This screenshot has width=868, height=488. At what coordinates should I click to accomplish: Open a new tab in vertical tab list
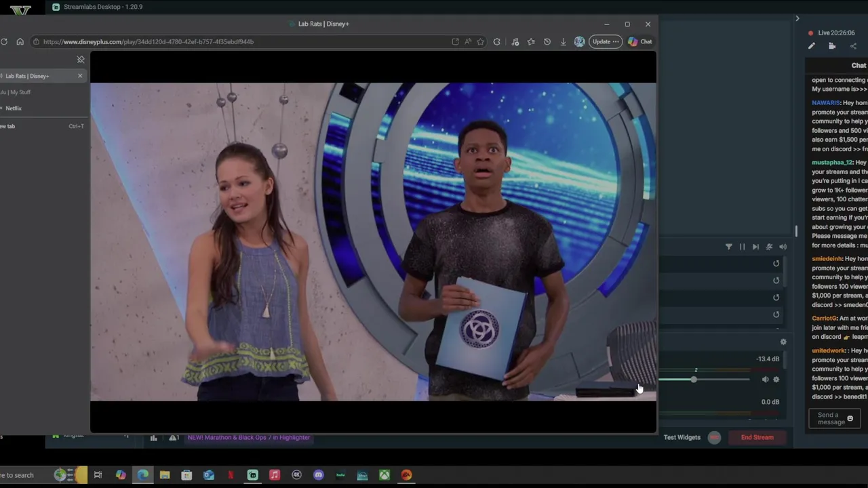[x=42, y=126]
